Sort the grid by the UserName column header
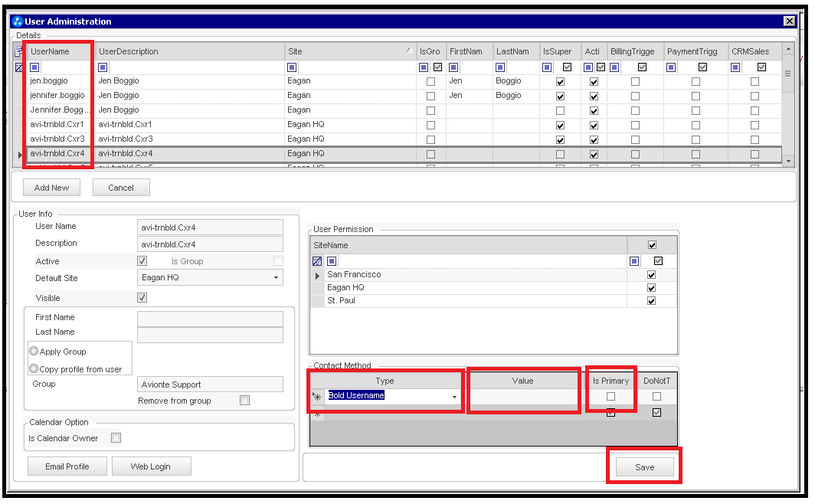 [x=59, y=51]
